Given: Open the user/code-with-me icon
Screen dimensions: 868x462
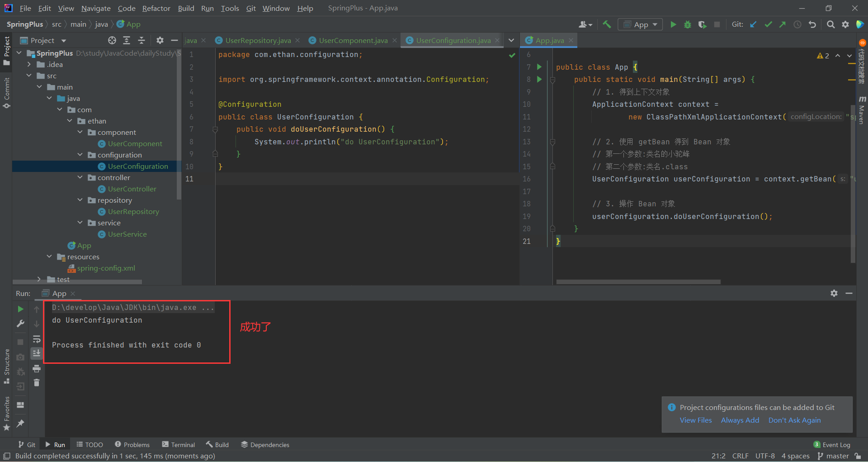Looking at the screenshot, I should 585,24.
